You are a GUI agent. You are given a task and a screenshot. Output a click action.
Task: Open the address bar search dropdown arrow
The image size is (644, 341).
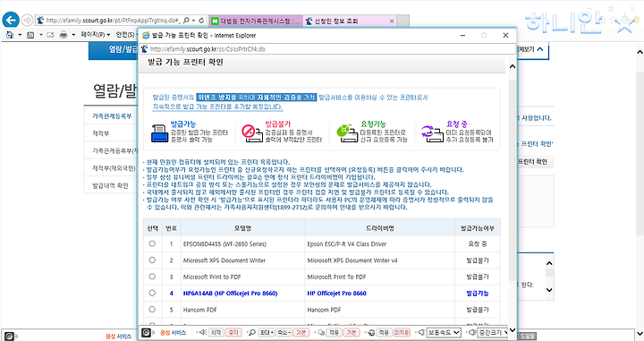point(193,20)
